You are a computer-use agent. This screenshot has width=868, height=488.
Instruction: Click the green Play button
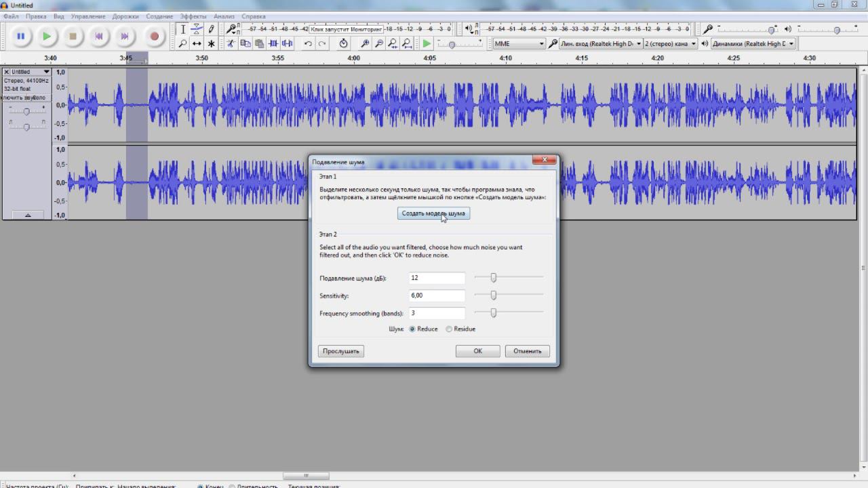point(46,37)
